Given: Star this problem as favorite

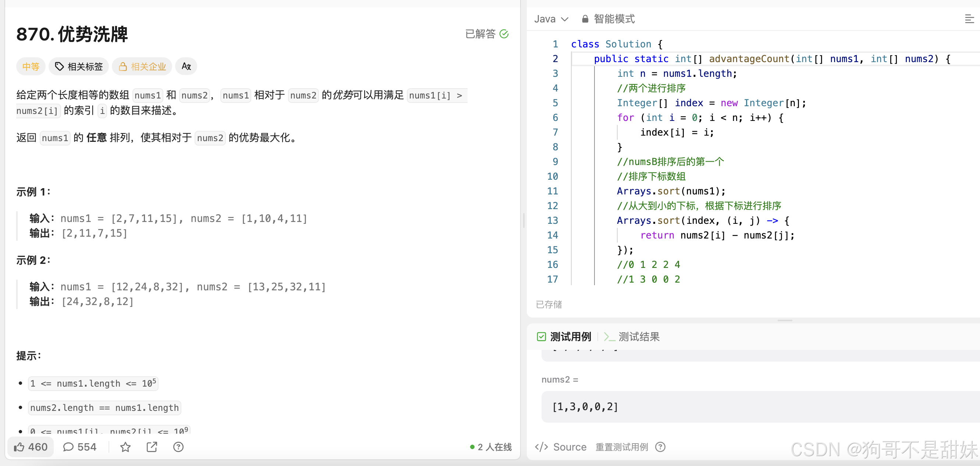Looking at the screenshot, I should (x=125, y=447).
